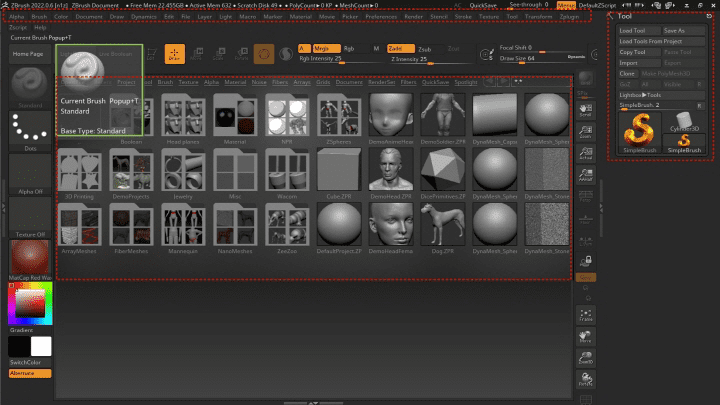Click the Scroll document icon
This screenshot has width=720, height=405.
pos(585,110)
